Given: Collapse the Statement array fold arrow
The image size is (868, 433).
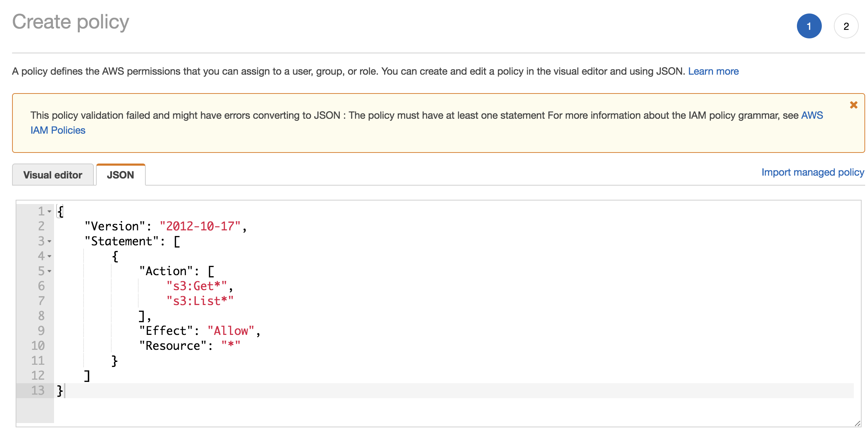Looking at the screenshot, I should tap(49, 241).
